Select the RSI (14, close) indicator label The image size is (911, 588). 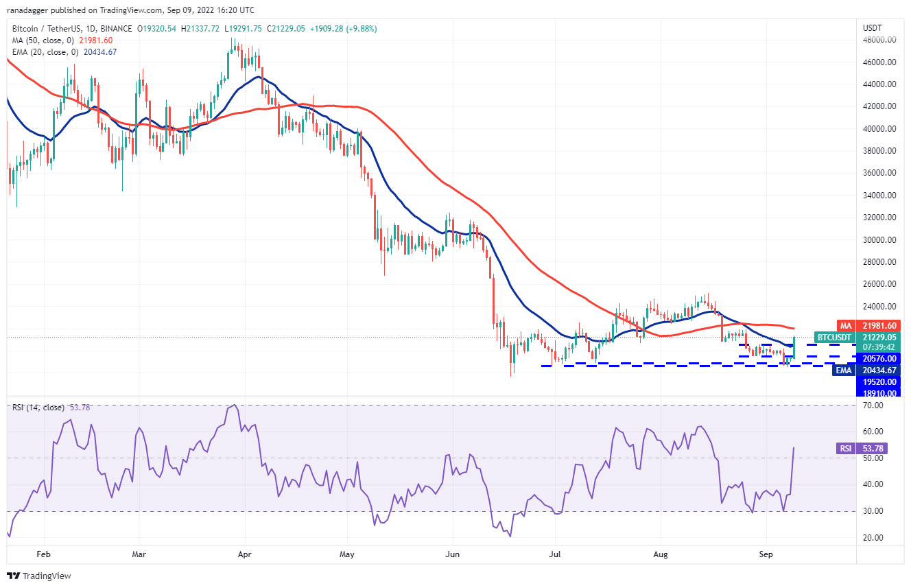pos(38,408)
